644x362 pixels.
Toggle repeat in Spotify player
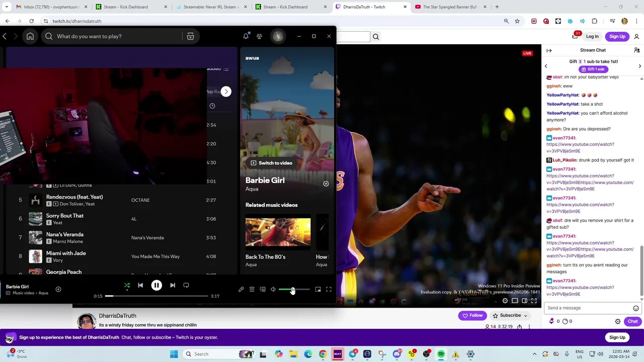click(186, 285)
